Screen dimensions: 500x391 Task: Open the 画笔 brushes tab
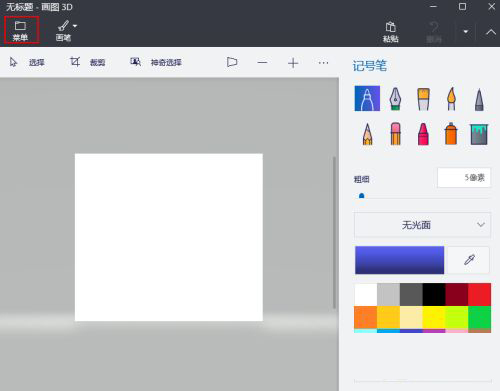point(64,31)
